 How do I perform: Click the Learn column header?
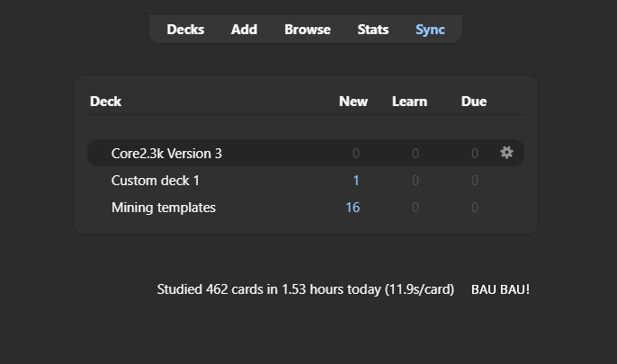click(409, 102)
